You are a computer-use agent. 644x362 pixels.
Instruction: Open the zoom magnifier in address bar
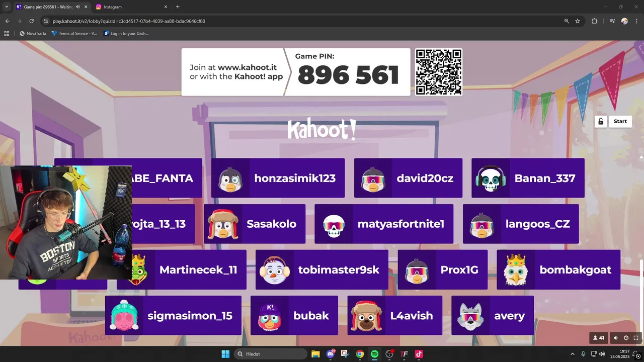pyautogui.click(x=567, y=21)
